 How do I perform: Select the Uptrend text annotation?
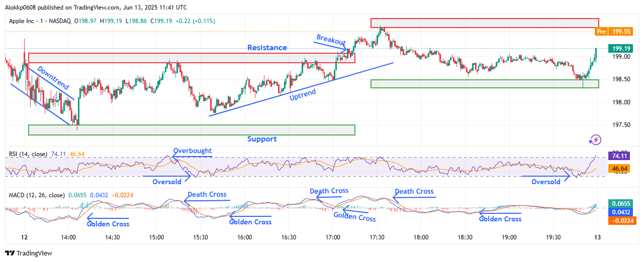[x=303, y=94]
